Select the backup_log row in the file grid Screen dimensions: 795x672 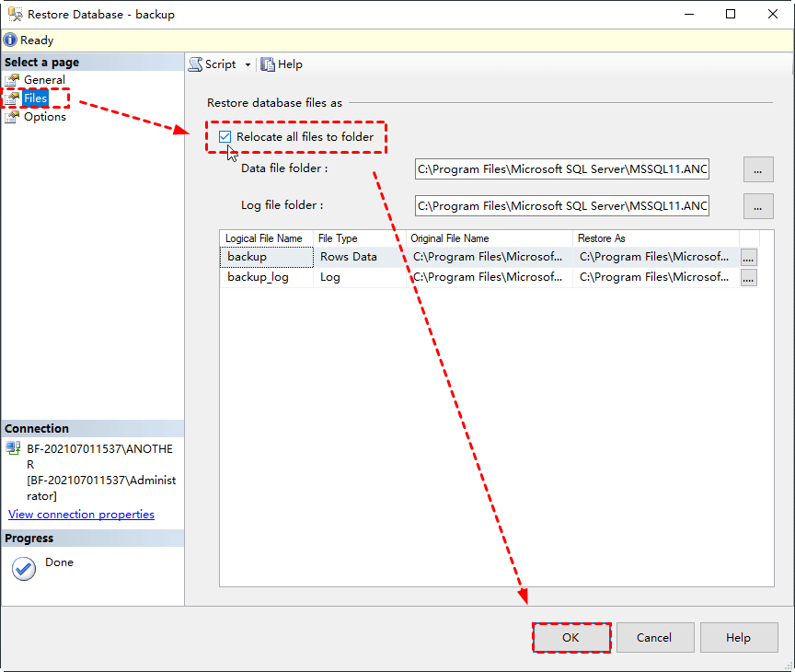[x=266, y=277]
